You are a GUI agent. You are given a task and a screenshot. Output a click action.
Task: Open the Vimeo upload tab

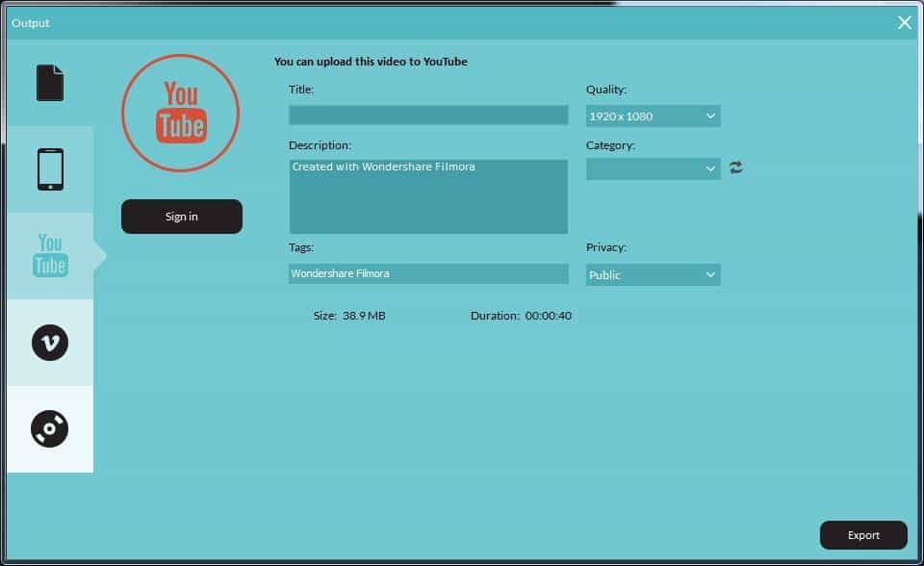click(50, 343)
